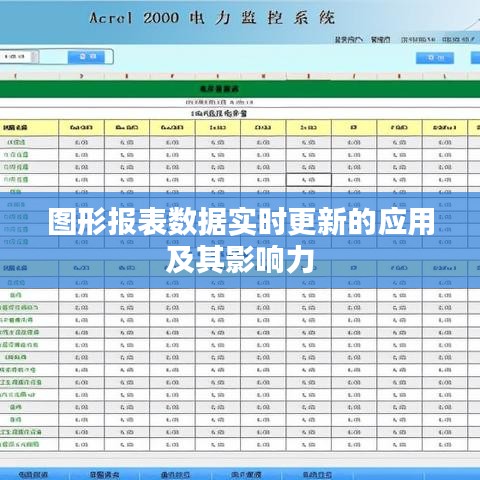Image resolution: width=480 pixels, height=480 pixels.
Task: Open the fifth labeled tab in the bottom bar
Action: click(317, 474)
